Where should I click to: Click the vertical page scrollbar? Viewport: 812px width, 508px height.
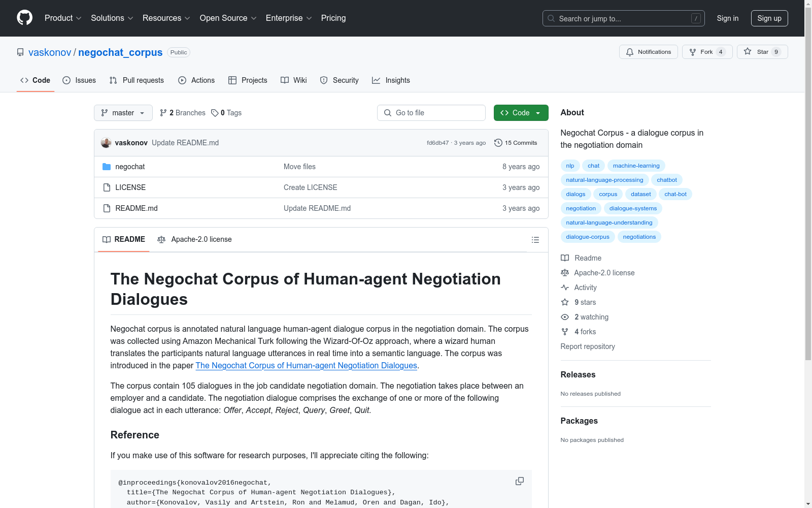click(x=808, y=183)
